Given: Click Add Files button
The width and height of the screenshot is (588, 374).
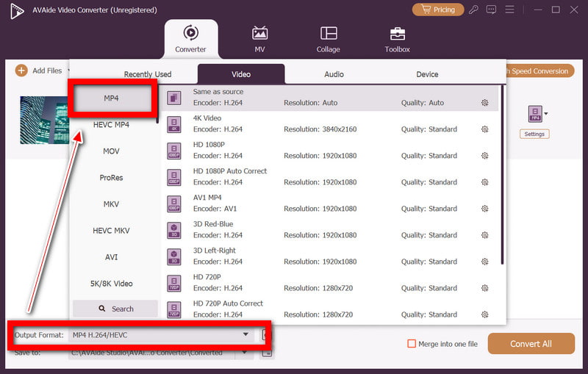Looking at the screenshot, I should pos(39,71).
